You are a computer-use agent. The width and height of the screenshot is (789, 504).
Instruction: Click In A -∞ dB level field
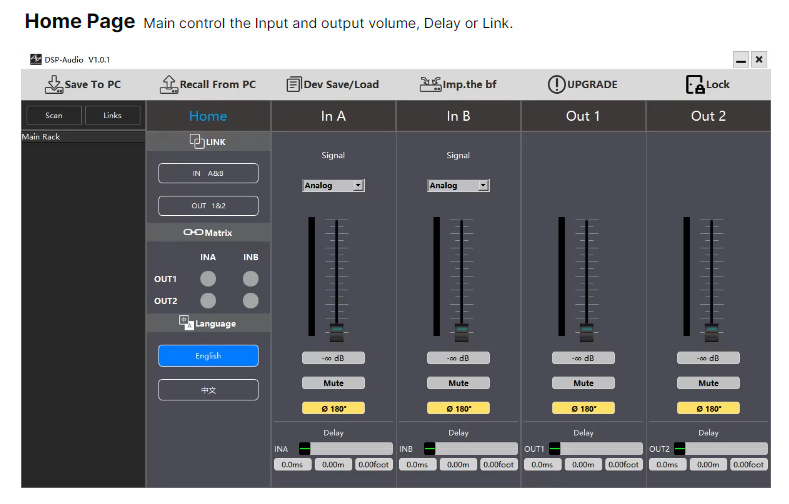pyautogui.click(x=333, y=358)
